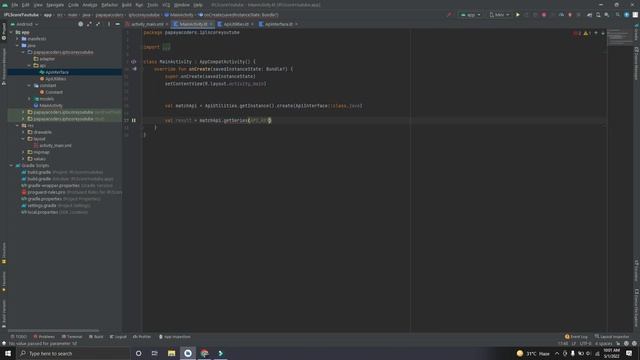Click MainActivity breadcrumb in navigation bar
Screen dimensions: 640x360
pos(181,15)
